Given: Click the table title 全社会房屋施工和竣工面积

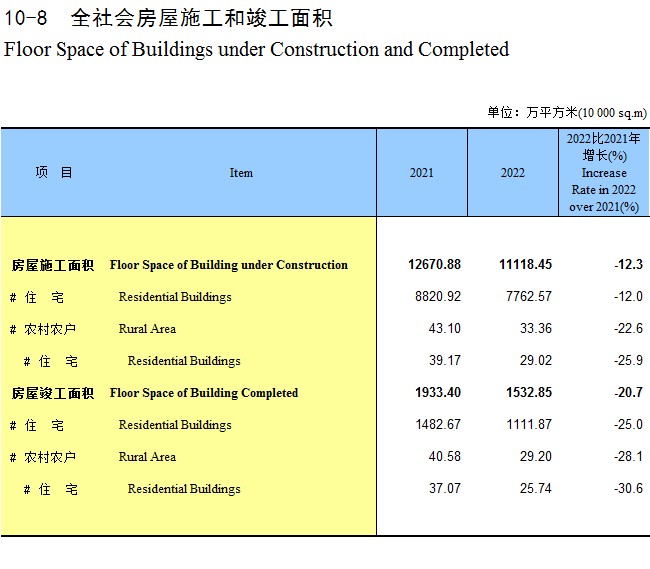Looking at the screenshot, I should coord(201,18).
